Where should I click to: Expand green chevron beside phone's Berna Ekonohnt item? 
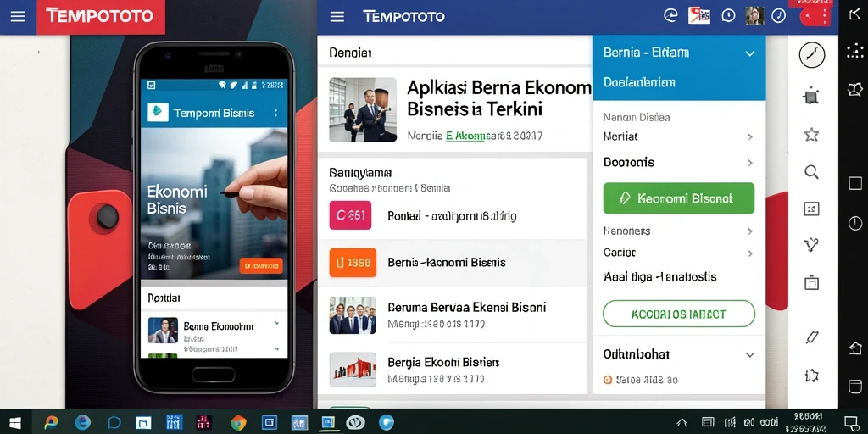click(x=277, y=324)
